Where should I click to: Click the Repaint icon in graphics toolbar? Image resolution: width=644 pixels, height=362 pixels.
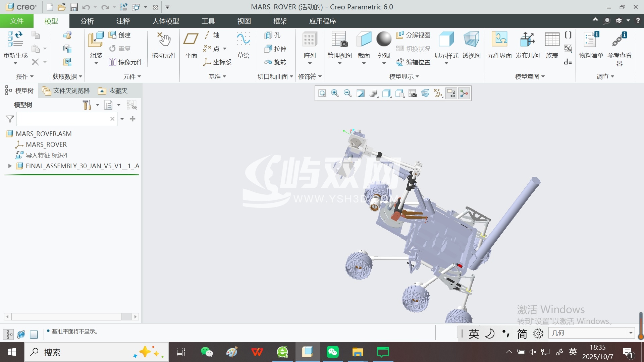361,94
